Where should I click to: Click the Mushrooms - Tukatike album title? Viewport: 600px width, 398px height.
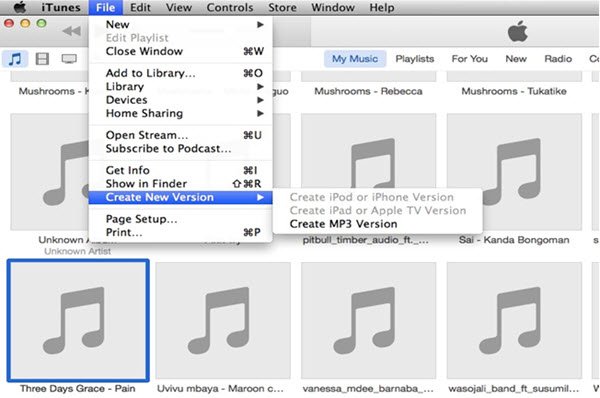tap(514, 91)
